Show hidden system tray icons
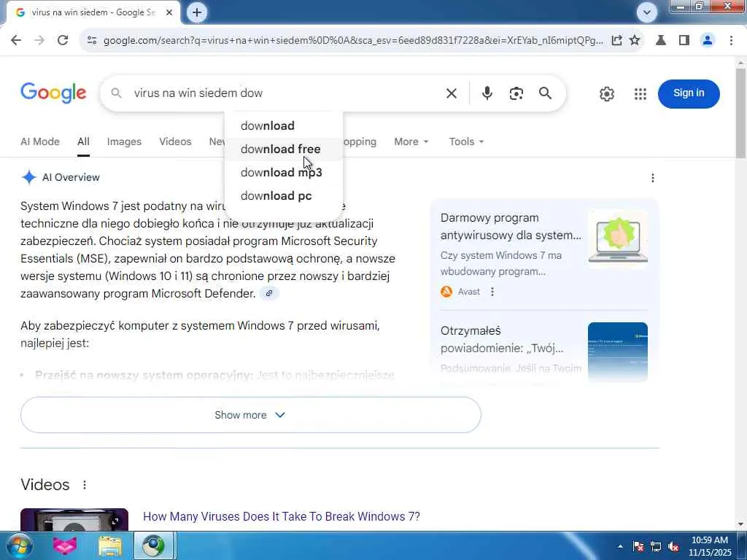 [620, 547]
